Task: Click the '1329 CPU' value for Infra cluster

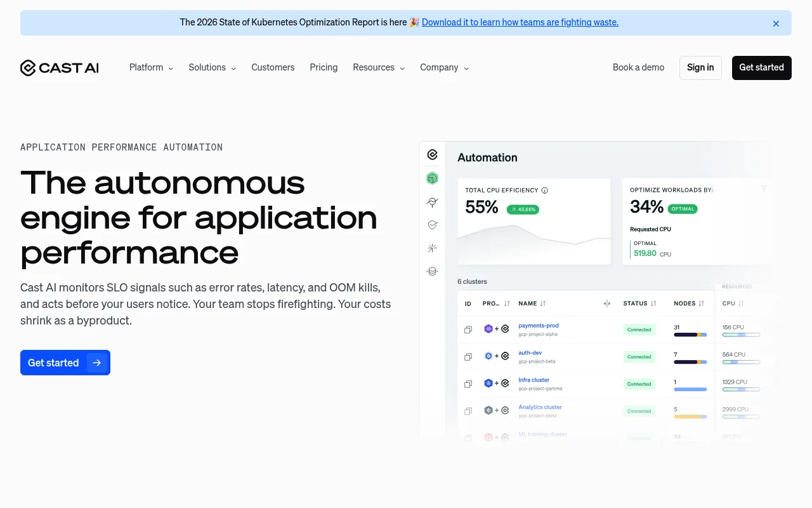Action: point(735,382)
